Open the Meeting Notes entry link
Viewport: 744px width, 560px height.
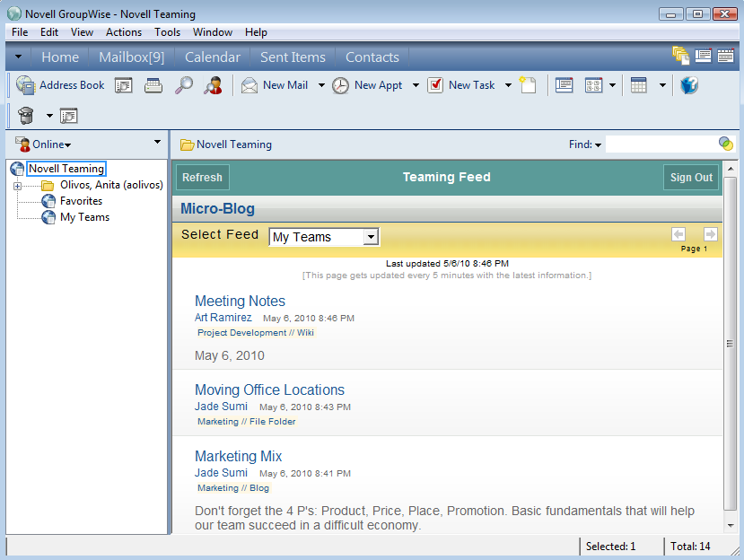[x=241, y=301]
